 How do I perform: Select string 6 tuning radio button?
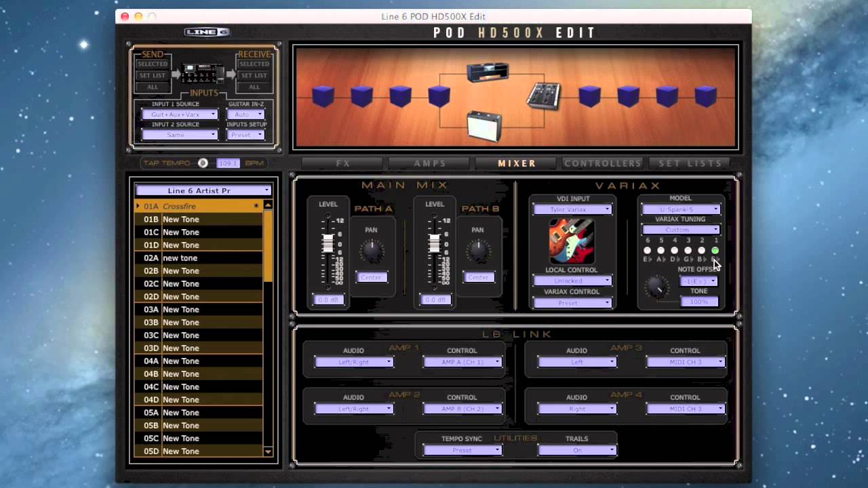pyautogui.click(x=647, y=251)
